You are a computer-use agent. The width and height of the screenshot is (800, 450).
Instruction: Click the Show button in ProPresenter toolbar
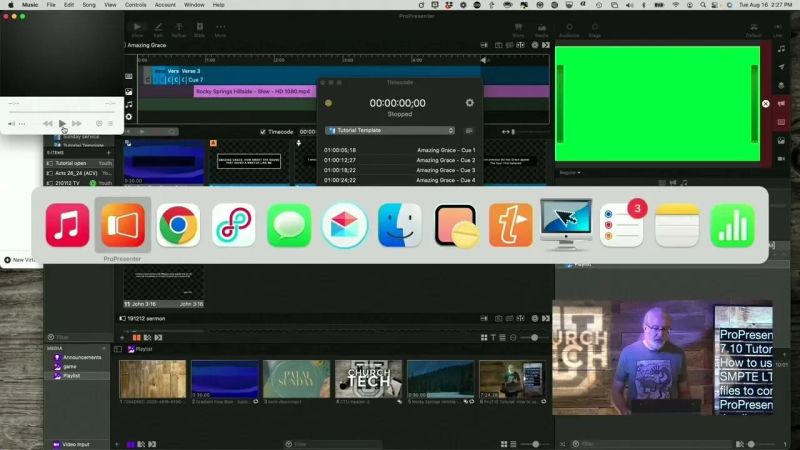[x=137, y=30]
